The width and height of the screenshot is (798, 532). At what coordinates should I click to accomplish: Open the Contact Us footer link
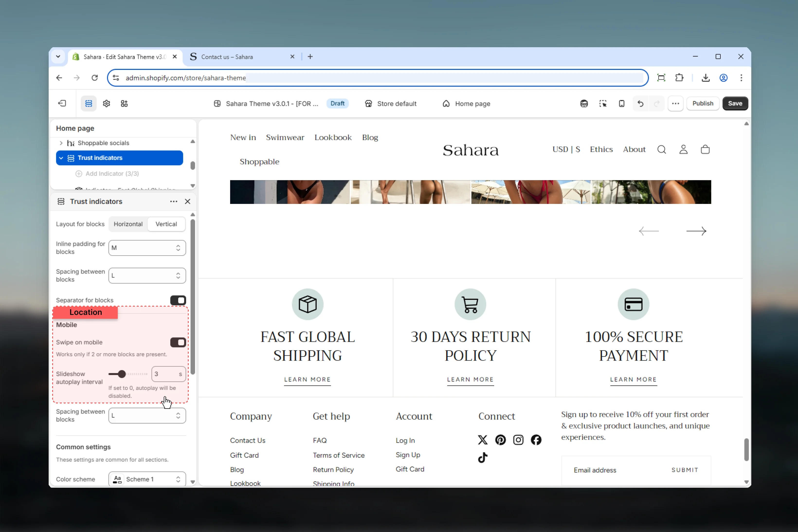[x=248, y=440]
